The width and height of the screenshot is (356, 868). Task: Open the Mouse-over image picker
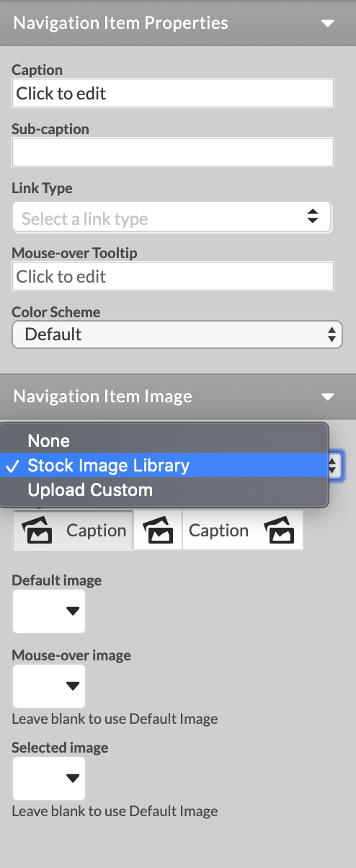(x=49, y=686)
